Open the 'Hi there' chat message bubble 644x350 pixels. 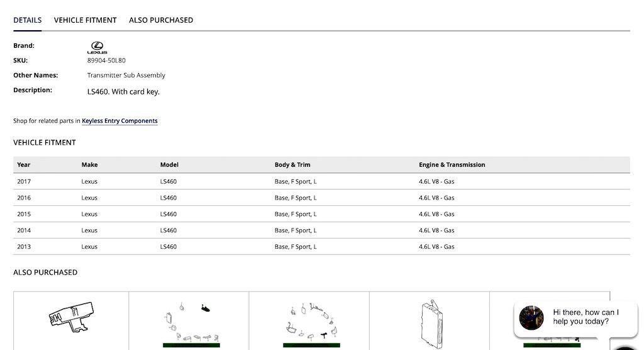(x=586, y=317)
